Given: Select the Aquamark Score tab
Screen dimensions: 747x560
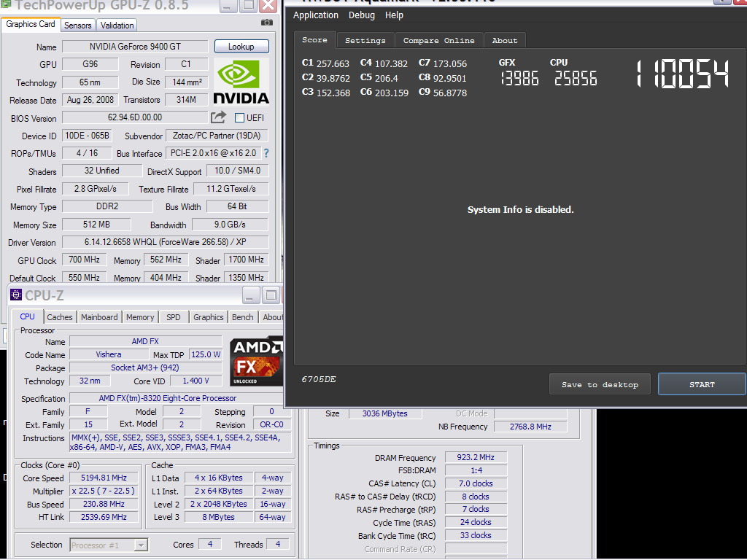Looking at the screenshot, I should pyautogui.click(x=314, y=40).
